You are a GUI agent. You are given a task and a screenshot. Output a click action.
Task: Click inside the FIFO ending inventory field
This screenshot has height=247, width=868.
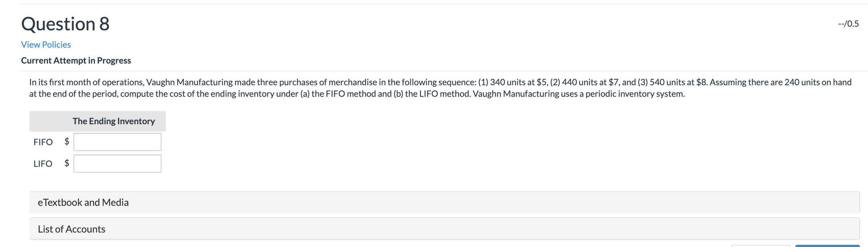coord(117,142)
